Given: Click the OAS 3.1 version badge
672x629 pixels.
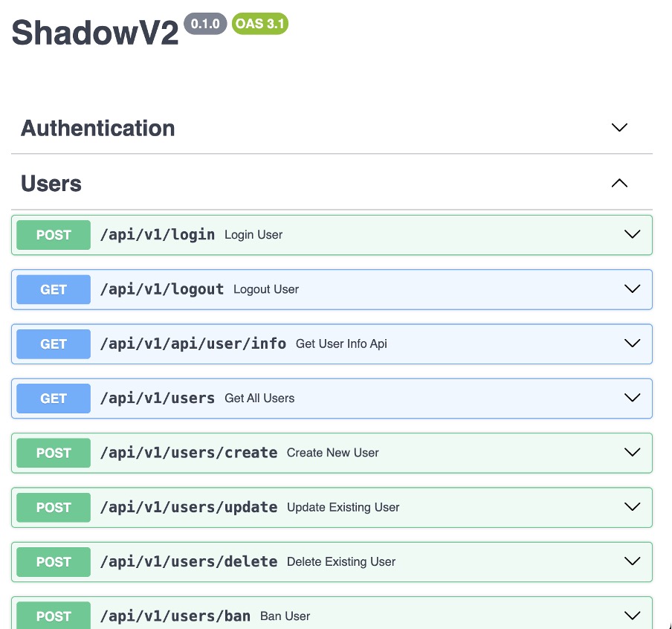Looking at the screenshot, I should click(x=259, y=24).
